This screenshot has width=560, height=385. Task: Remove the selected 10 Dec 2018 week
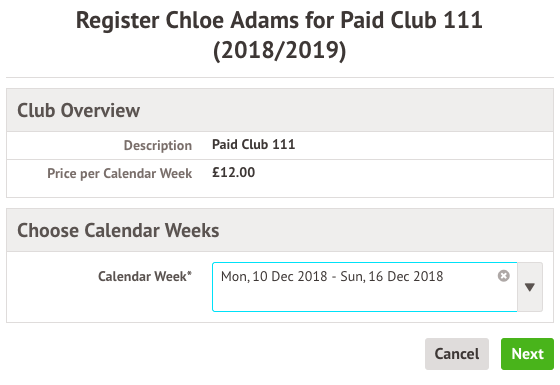[504, 276]
